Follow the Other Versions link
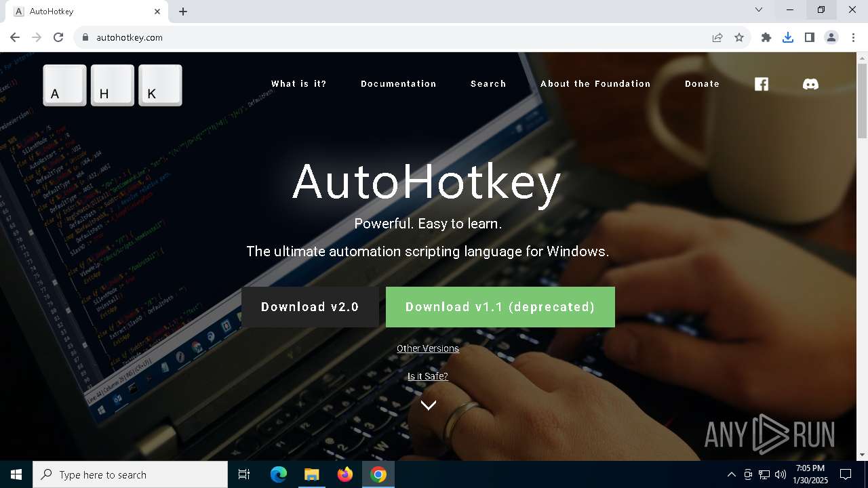Viewport: 868px width, 488px height. pyautogui.click(x=428, y=348)
